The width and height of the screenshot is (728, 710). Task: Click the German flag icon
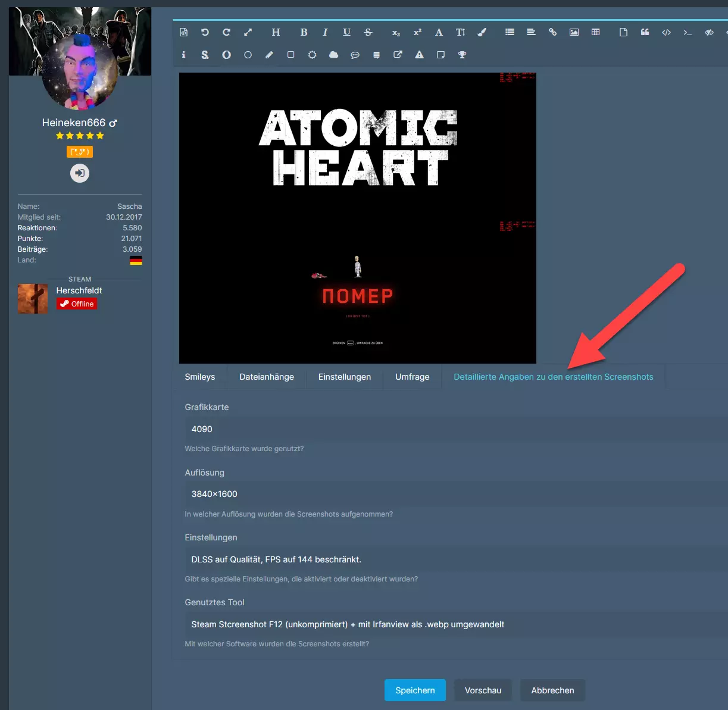pyautogui.click(x=136, y=260)
